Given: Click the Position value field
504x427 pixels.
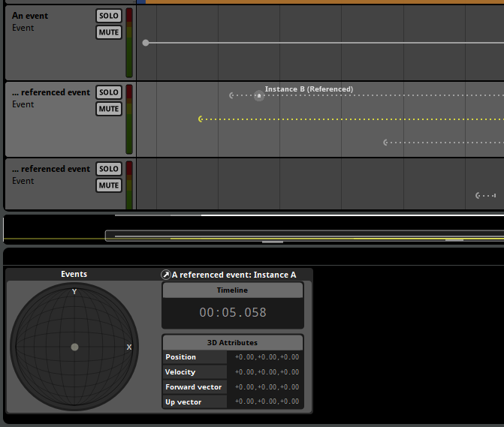Looking at the screenshot, I should tap(265, 357).
